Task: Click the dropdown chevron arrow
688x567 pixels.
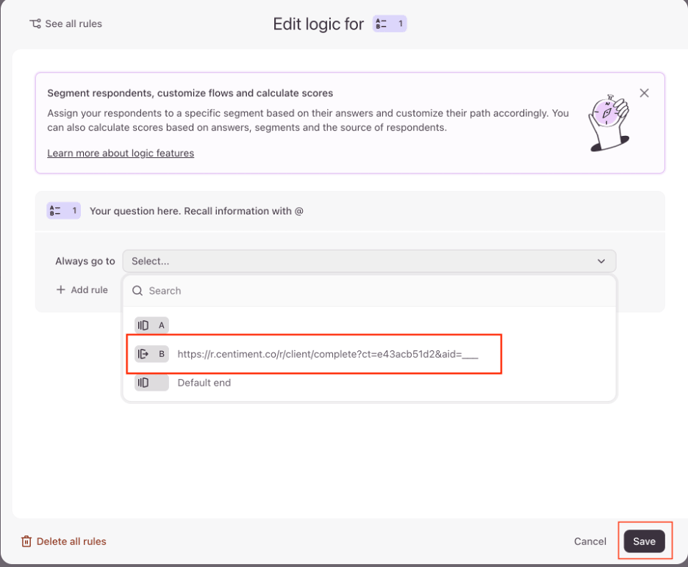Action: (601, 261)
